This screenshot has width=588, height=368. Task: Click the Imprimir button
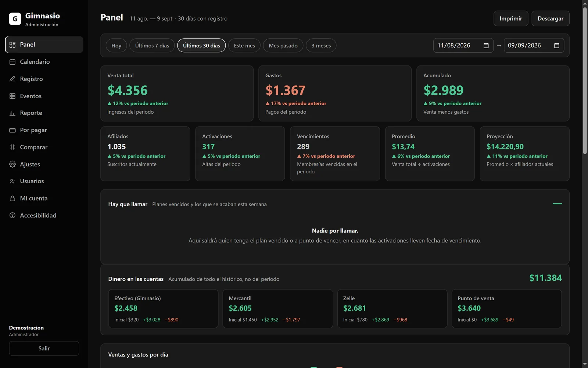(511, 18)
